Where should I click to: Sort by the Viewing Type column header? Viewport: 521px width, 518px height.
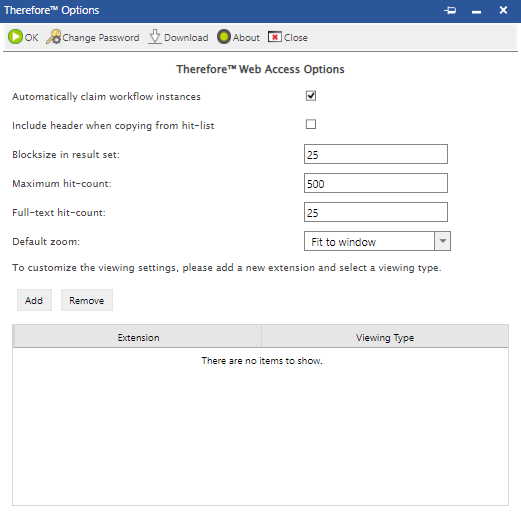coord(385,336)
